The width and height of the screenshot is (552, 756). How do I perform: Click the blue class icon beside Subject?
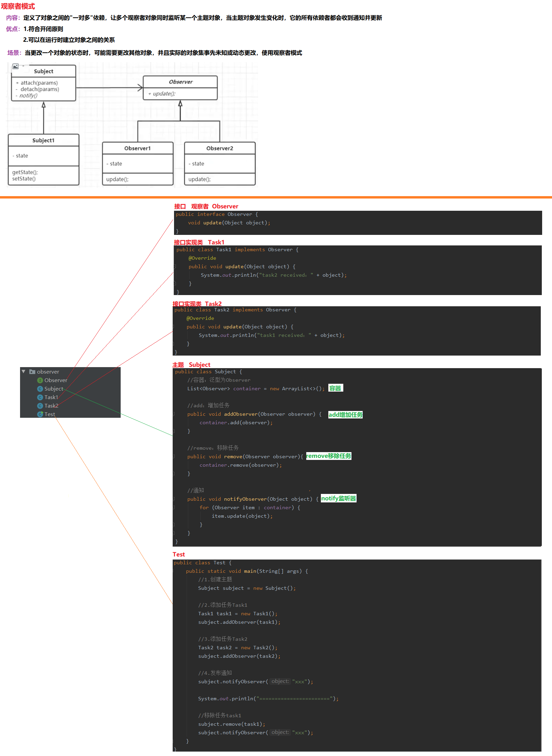40,389
